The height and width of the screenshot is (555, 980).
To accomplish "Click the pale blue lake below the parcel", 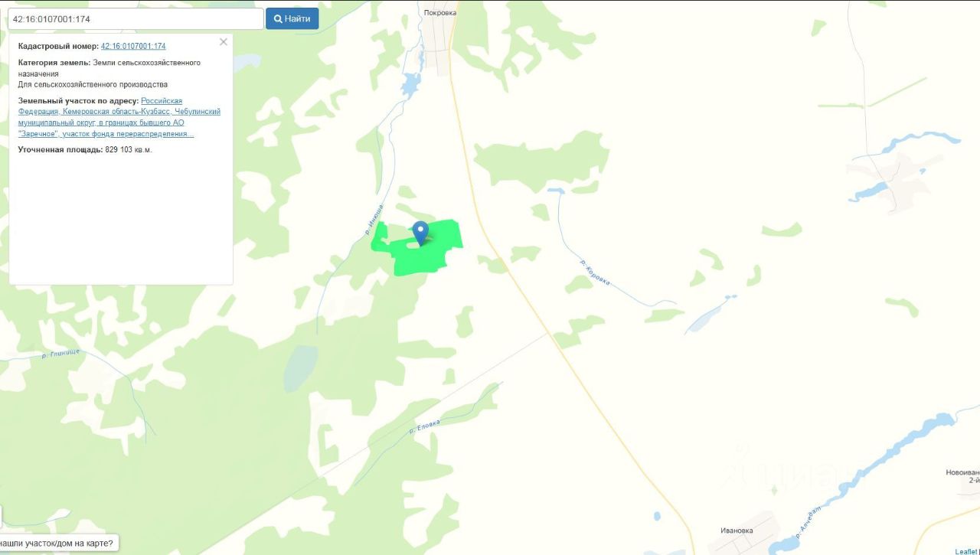I will (301, 368).
